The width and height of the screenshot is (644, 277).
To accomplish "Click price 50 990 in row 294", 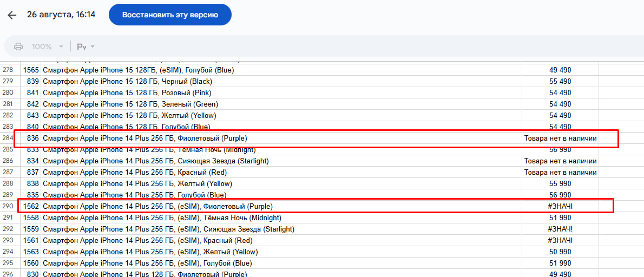I will click(x=560, y=252).
